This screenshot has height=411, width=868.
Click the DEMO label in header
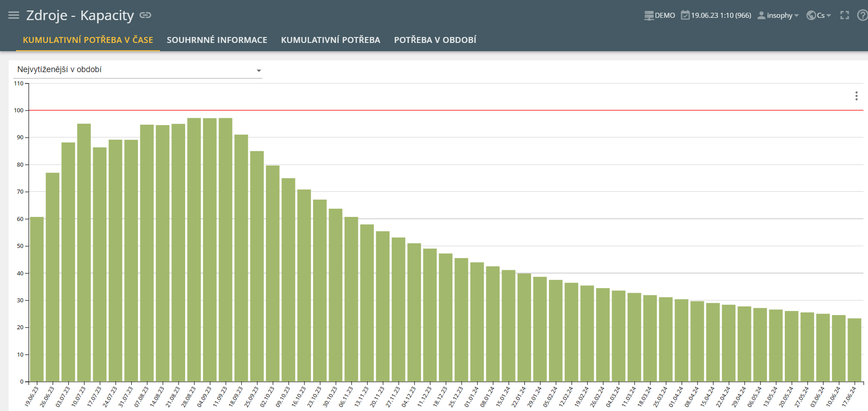(665, 16)
